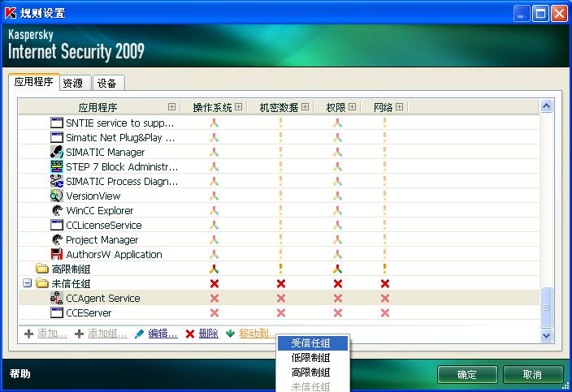Confirm with the 确定 button
This screenshot has width=572, height=392.
[x=467, y=374]
